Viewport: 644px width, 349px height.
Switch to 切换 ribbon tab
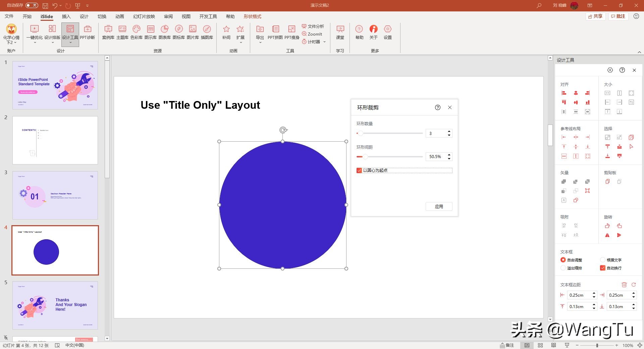[x=102, y=16]
